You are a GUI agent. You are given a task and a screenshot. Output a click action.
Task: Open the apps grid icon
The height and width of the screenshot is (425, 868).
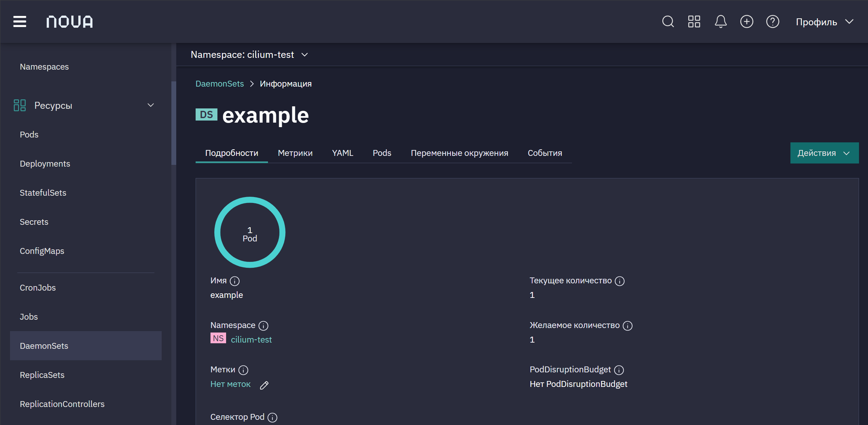[694, 21]
